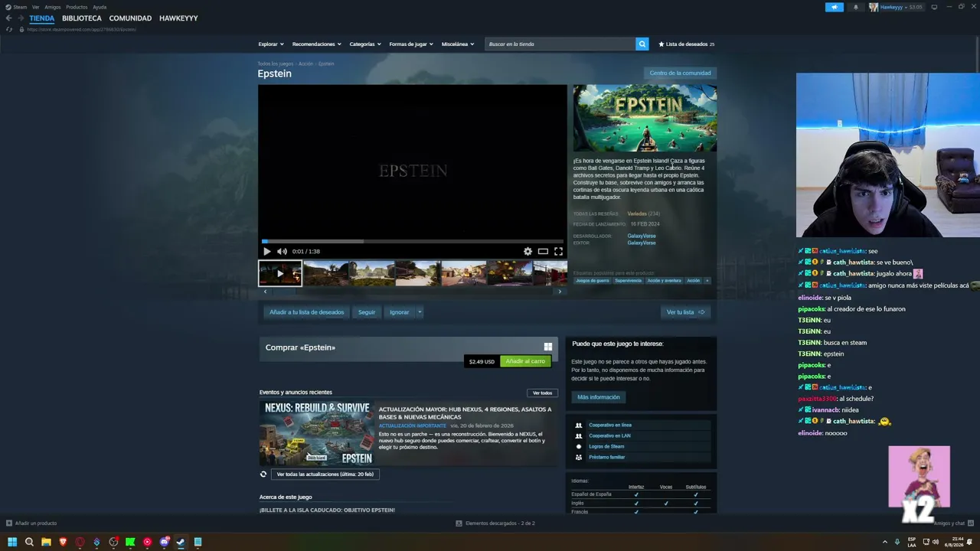This screenshot has width=980, height=551.
Task: Focus the 'Buscar en la tienda' field
Action: tap(560, 44)
